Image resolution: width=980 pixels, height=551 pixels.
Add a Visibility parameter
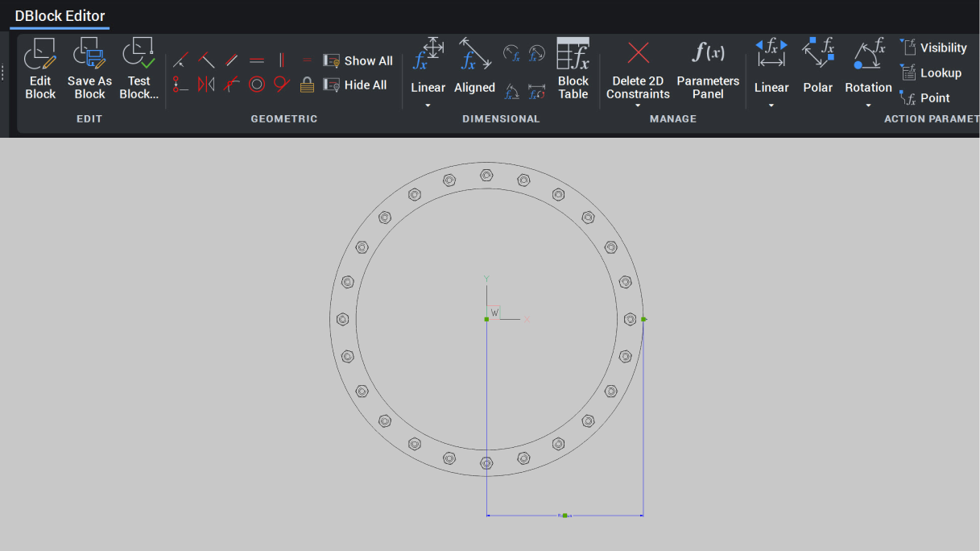pyautogui.click(x=934, y=48)
